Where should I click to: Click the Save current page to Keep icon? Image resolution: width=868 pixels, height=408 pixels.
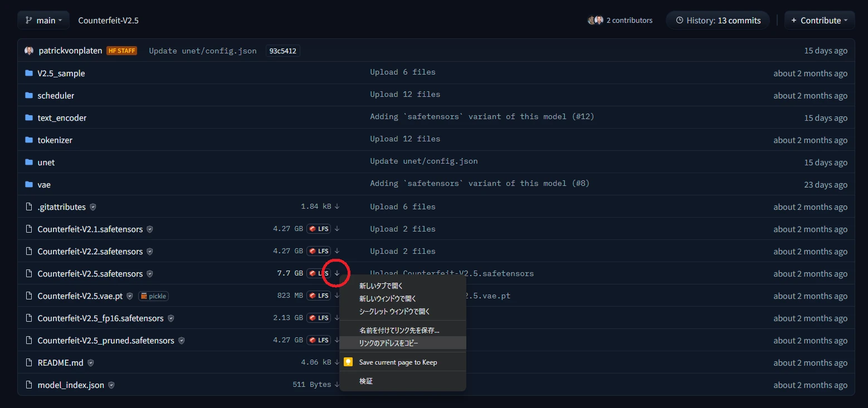[x=348, y=362]
